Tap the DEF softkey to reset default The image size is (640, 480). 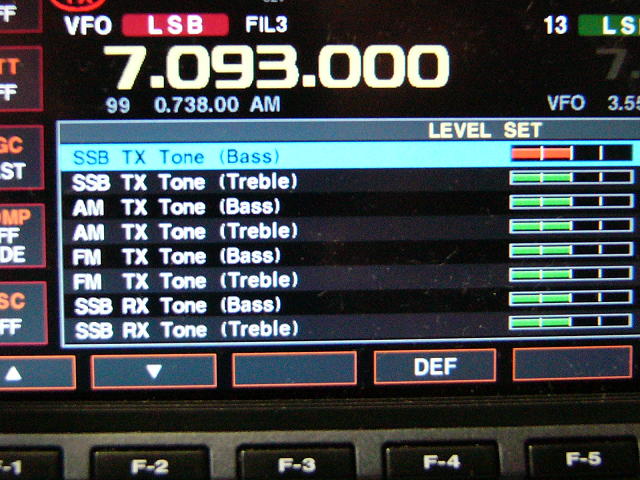tap(434, 367)
